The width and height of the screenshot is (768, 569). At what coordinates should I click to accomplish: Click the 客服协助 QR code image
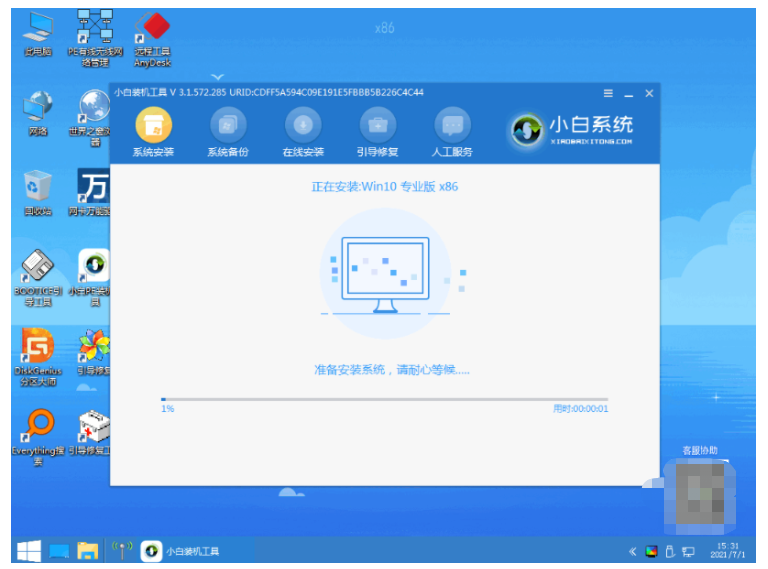(x=700, y=498)
